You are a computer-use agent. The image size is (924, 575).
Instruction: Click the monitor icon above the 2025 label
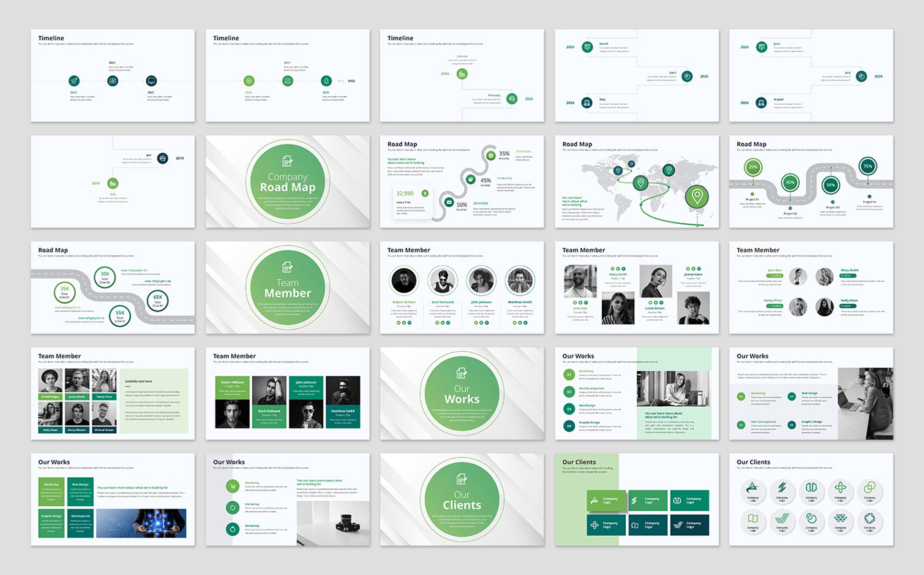click(151, 81)
